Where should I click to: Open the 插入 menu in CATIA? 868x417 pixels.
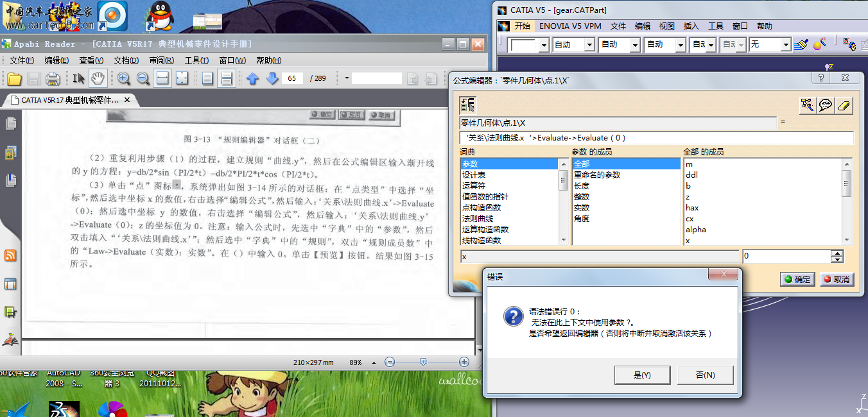691,26
